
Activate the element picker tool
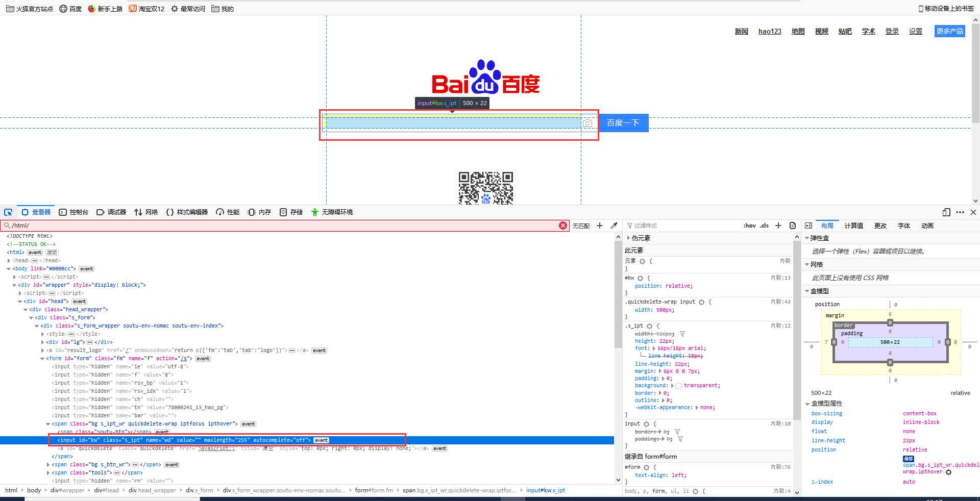(x=8, y=212)
